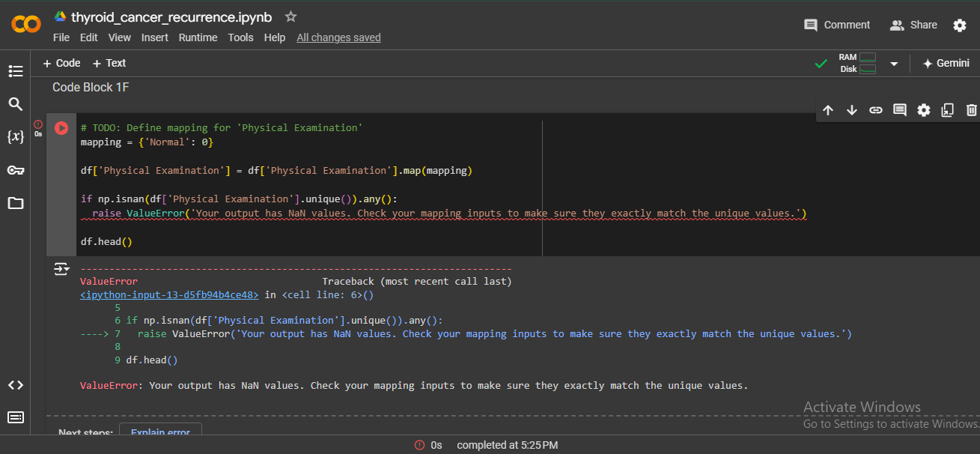Open the Secrets key panel

(x=15, y=170)
